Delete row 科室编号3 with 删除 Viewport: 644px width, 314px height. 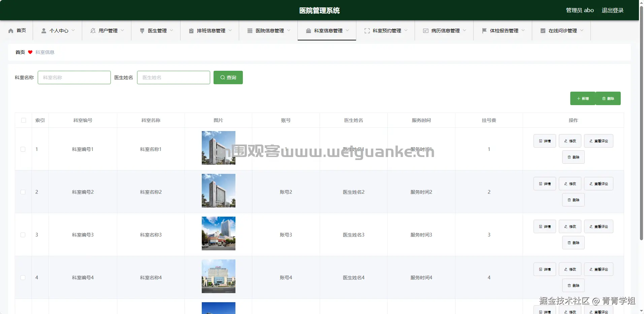click(573, 243)
